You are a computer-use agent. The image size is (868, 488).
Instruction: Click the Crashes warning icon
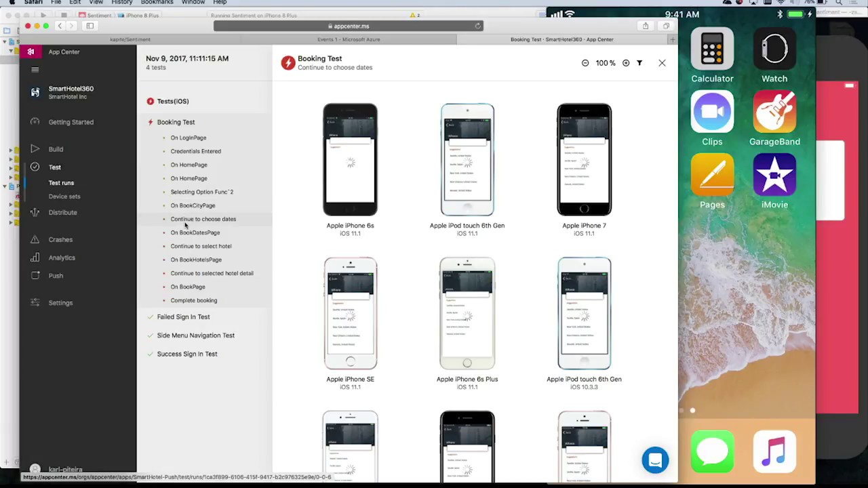(x=35, y=239)
